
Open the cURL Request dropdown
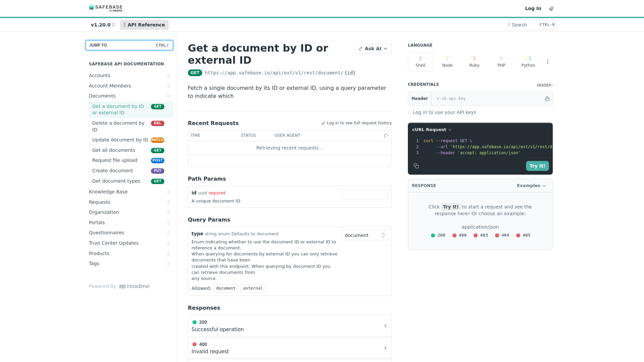point(432,130)
